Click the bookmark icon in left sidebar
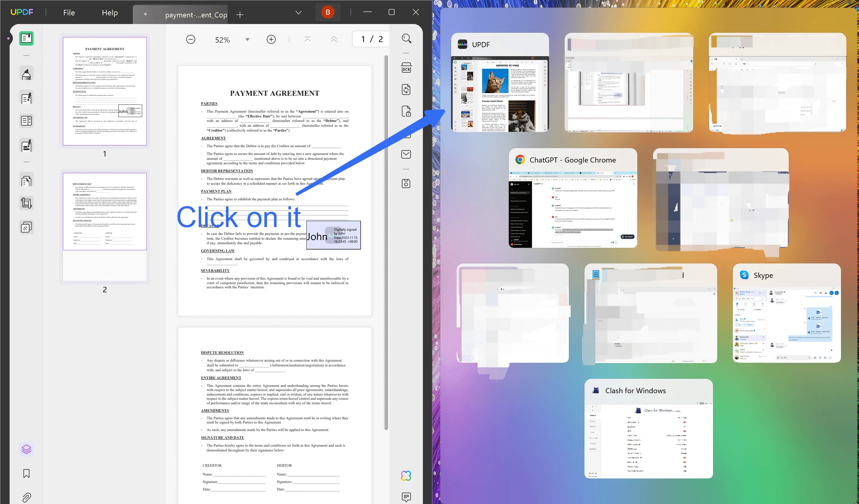The image size is (859, 504). pos(26,474)
